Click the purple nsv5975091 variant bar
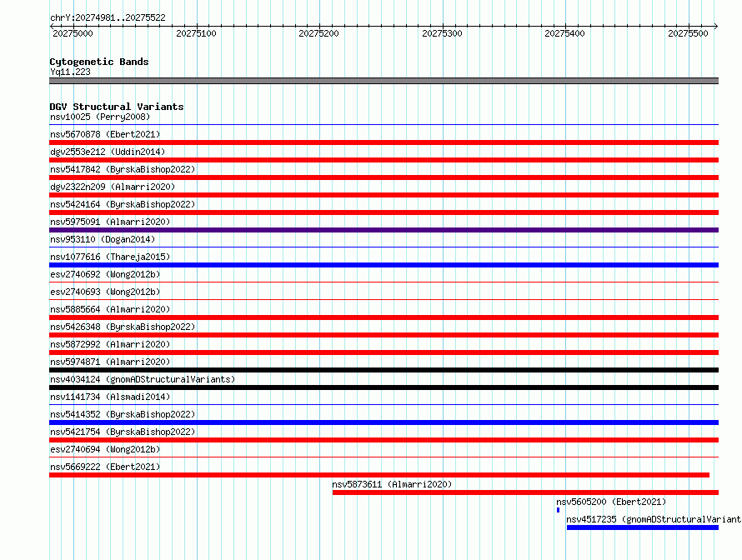742x560 pixels. [x=384, y=230]
